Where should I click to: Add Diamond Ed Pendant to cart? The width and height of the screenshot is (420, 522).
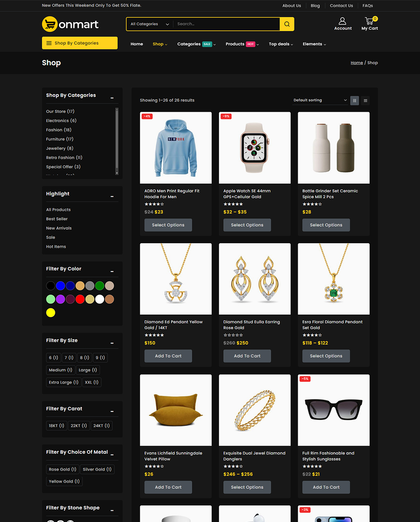point(168,356)
